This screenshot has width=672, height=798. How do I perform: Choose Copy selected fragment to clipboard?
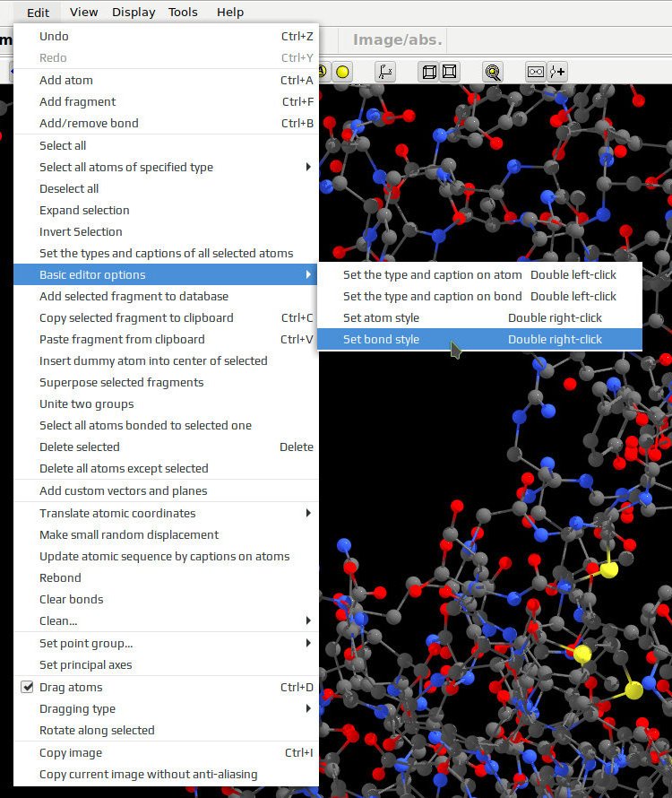(x=166, y=317)
